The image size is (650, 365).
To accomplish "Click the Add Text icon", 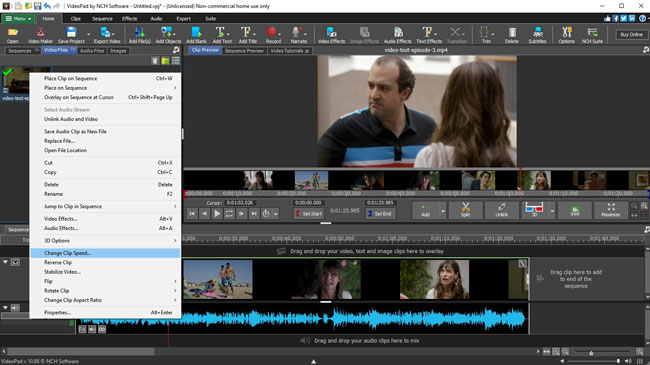I will coord(222,35).
